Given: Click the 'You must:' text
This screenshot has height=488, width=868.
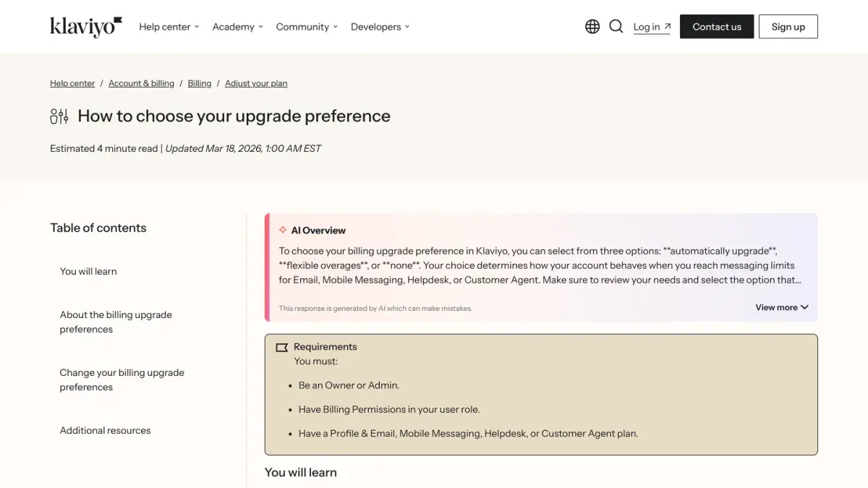Looking at the screenshot, I should click(x=316, y=361).
